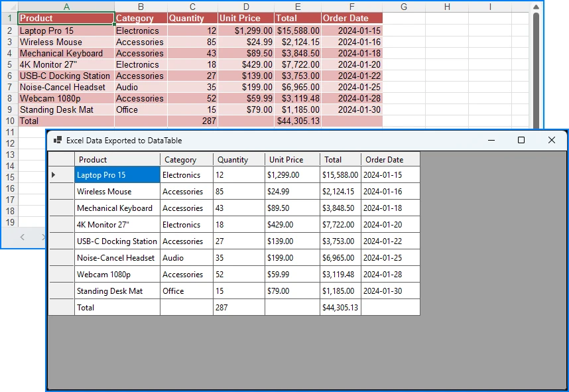Select Excel column G header
This screenshot has width=569, height=392.
403,7
